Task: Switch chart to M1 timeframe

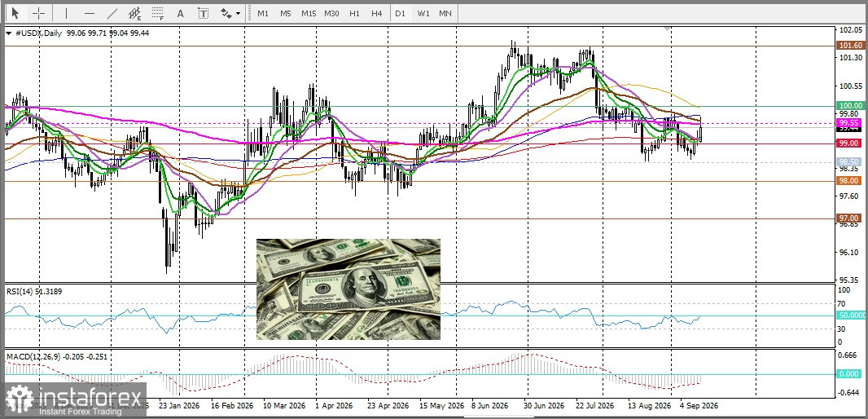Action: point(263,13)
